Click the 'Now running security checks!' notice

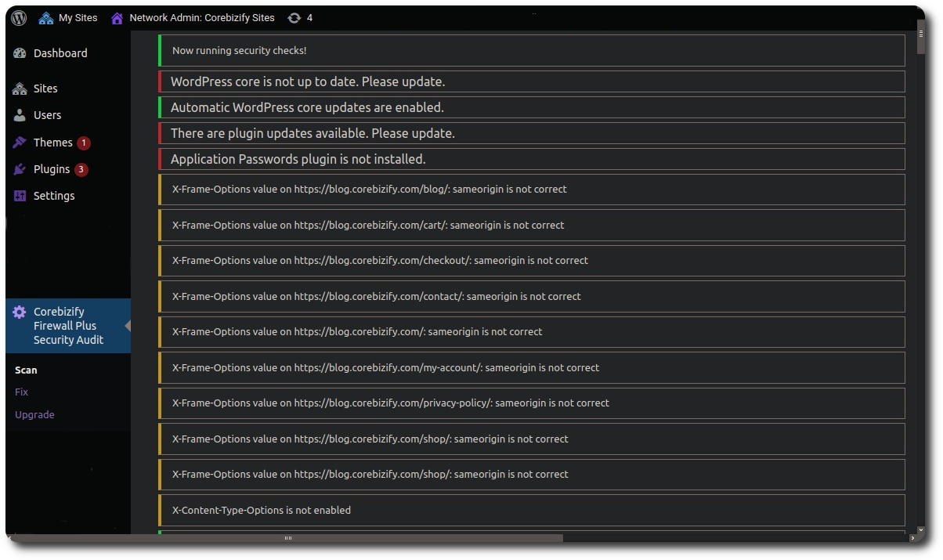tap(532, 50)
